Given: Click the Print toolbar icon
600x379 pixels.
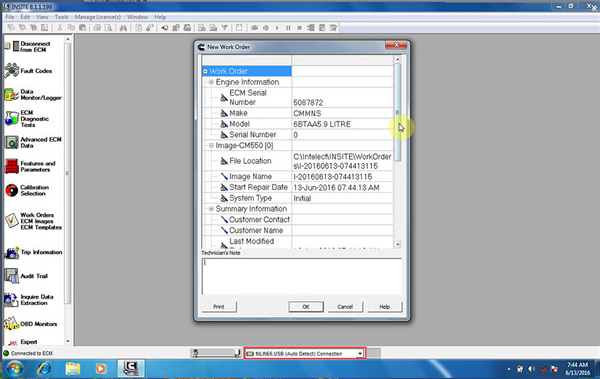Looking at the screenshot, I should point(97,28).
